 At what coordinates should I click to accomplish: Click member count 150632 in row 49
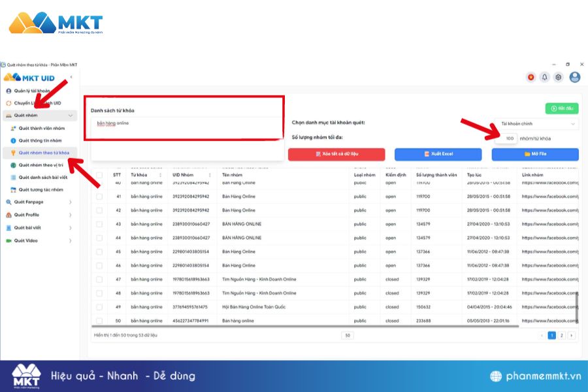[x=423, y=307]
